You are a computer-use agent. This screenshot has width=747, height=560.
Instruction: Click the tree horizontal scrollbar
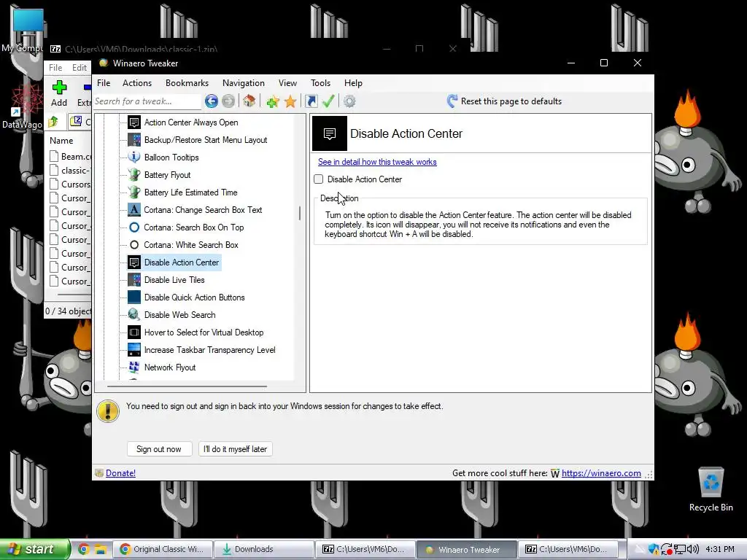[187, 386]
